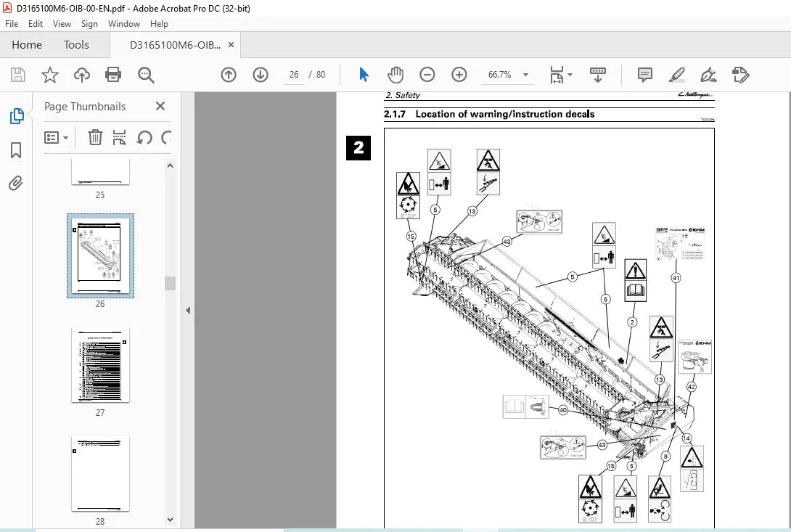
Task: Open Print Pages thumbnail tool
Action: 119,137
